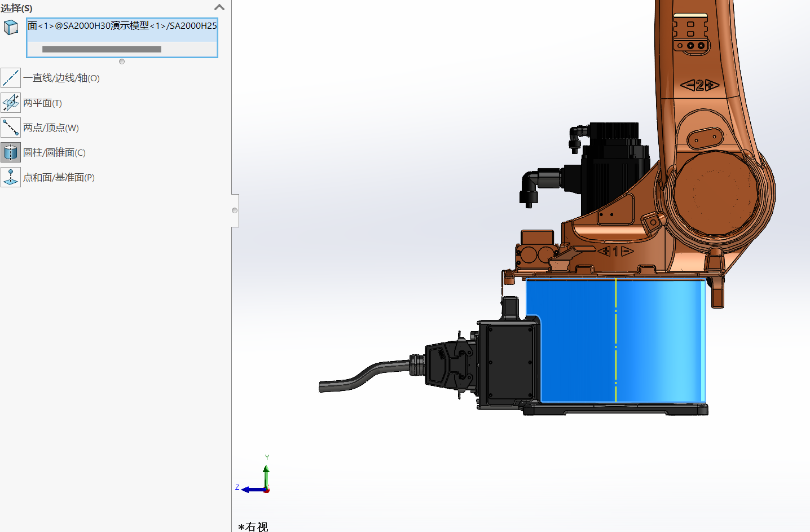Toggle the 圆柱/圆锥面 cylindrical face option
This screenshot has width=810, height=532.
[x=11, y=152]
